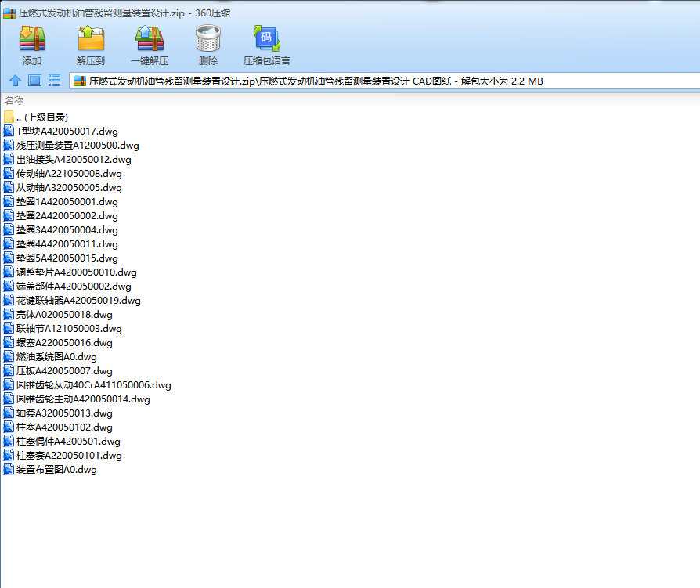Viewport: 700px width, 588px height.
Task: Select file 端盖部件A420050002.dwg
Action: coord(67,287)
